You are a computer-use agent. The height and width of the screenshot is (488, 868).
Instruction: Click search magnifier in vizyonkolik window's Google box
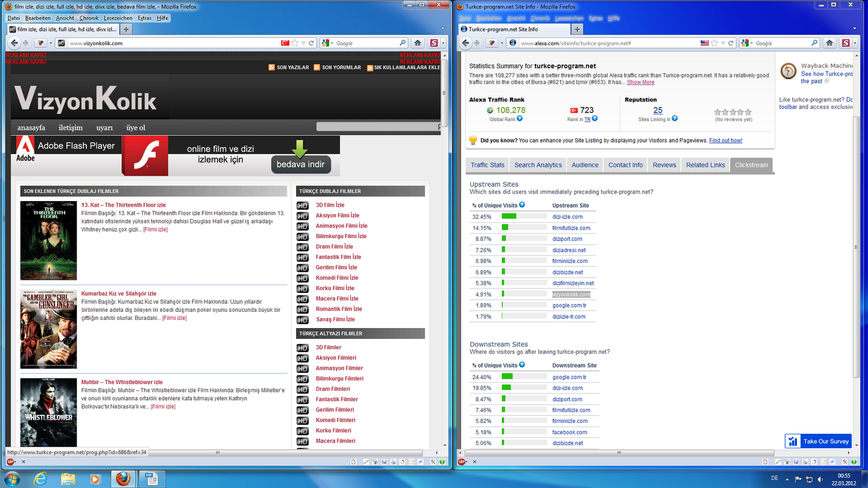point(403,43)
